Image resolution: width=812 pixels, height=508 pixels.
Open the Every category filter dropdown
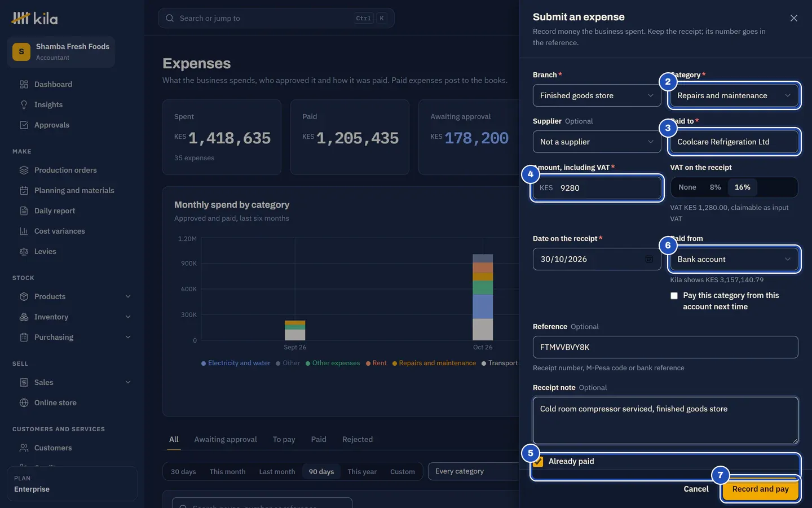474,471
